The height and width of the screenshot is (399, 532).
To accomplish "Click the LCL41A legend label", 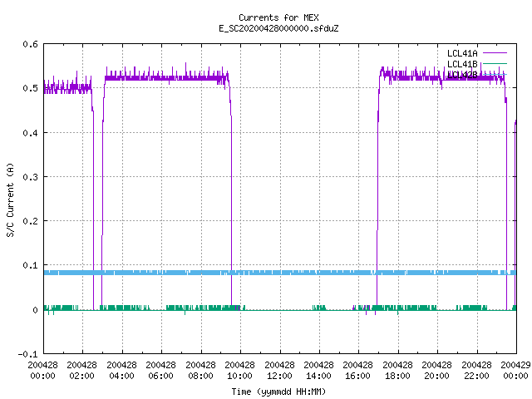I will (x=462, y=53).
